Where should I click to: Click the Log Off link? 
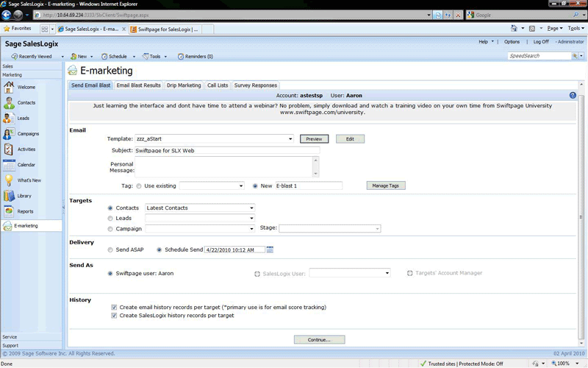point(541,42)
